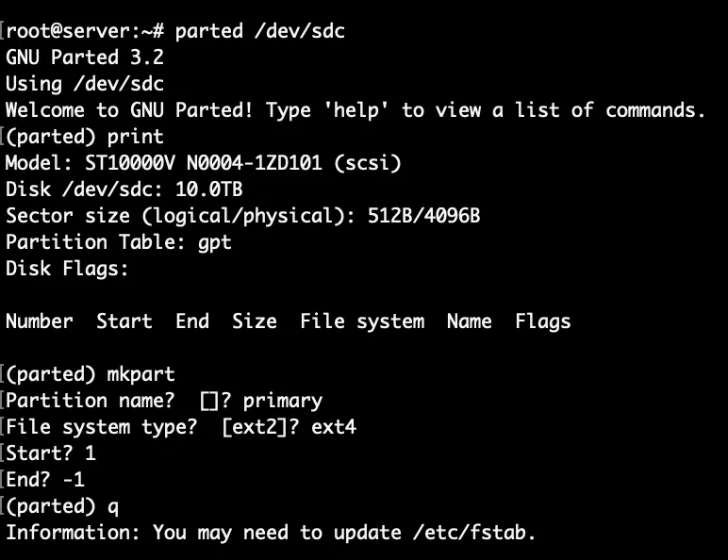Click the 'ext4' file system type entry

click(x=334, y=427)
